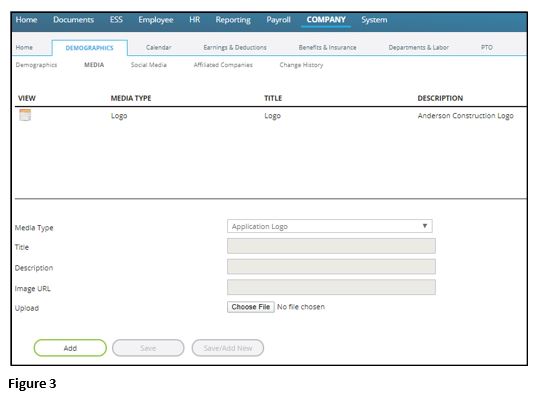Switch to the company Home tab
The height and width of the screenshot is (399, 538).
click(x=24, y=47)
